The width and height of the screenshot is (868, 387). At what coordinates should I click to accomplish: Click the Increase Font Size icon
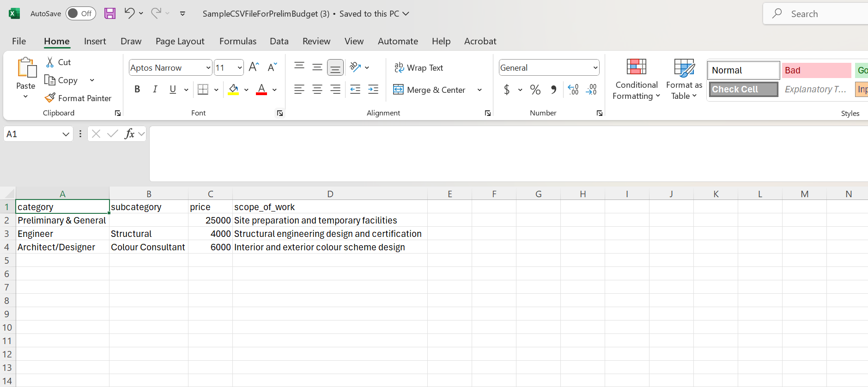(254, 67)
